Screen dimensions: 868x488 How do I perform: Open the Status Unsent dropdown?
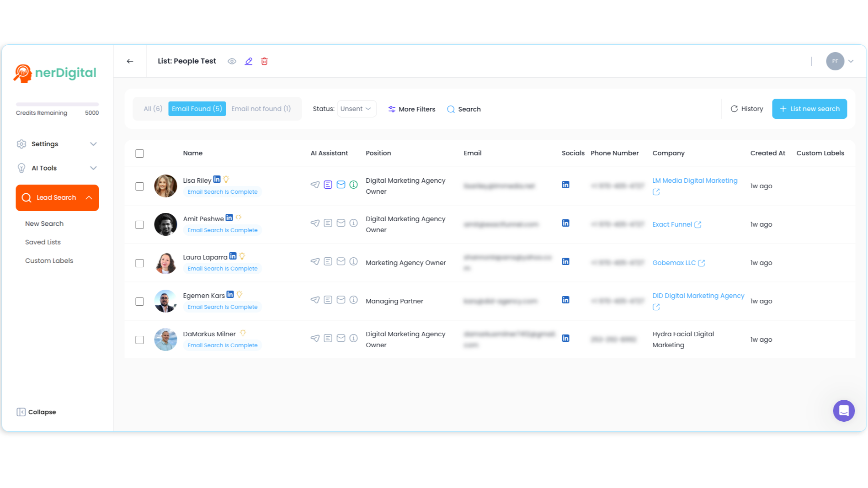pyautogui.click(x=356, y=109)
